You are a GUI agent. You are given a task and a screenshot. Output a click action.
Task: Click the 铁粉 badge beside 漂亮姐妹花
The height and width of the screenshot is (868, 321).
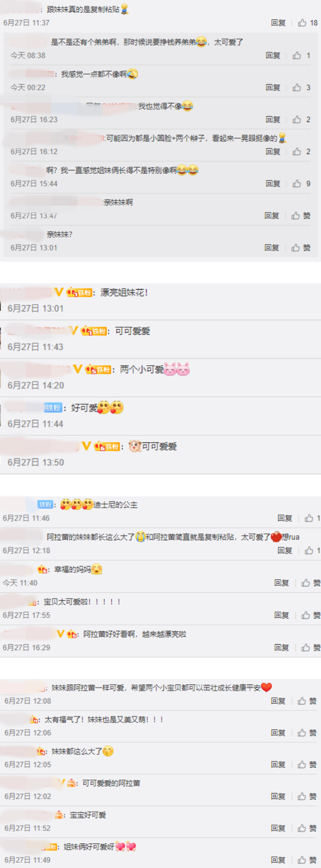[x=79, y=292]
